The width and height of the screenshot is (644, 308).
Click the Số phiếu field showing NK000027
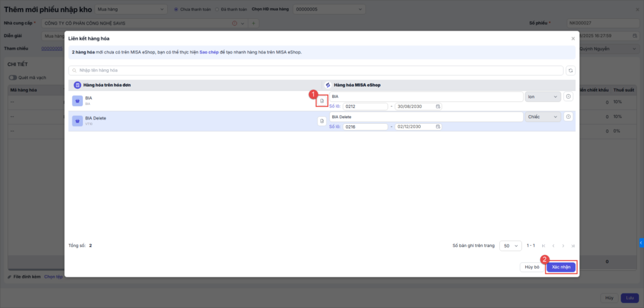[603, 23]
